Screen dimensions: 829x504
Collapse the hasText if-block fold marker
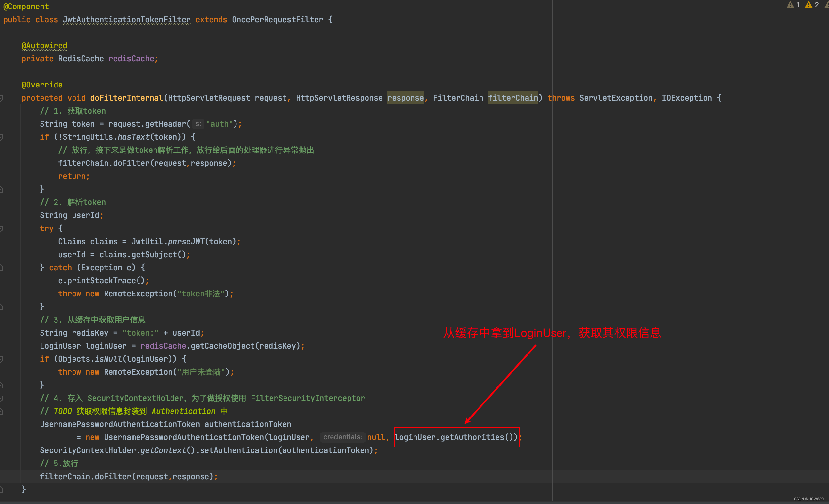point(1,137)
